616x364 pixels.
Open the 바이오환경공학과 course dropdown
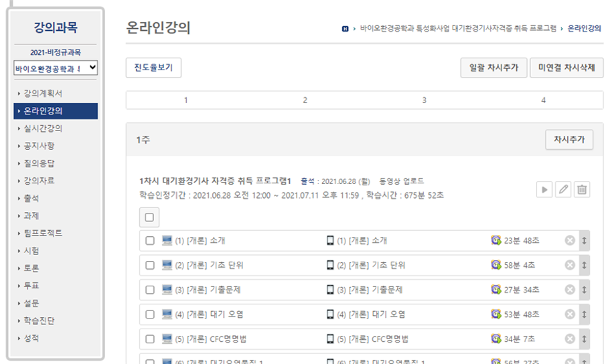pyautogui.click(x=56, y=68)
